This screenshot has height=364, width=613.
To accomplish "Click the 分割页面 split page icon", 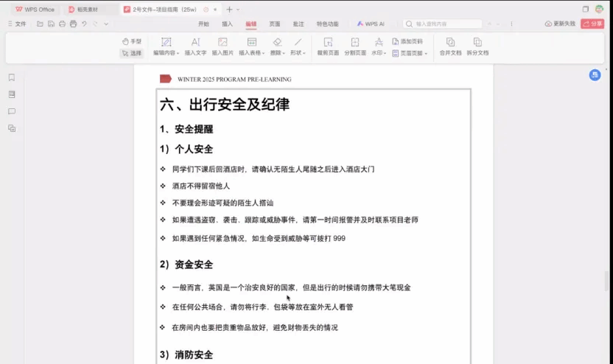I will point(354,43).
